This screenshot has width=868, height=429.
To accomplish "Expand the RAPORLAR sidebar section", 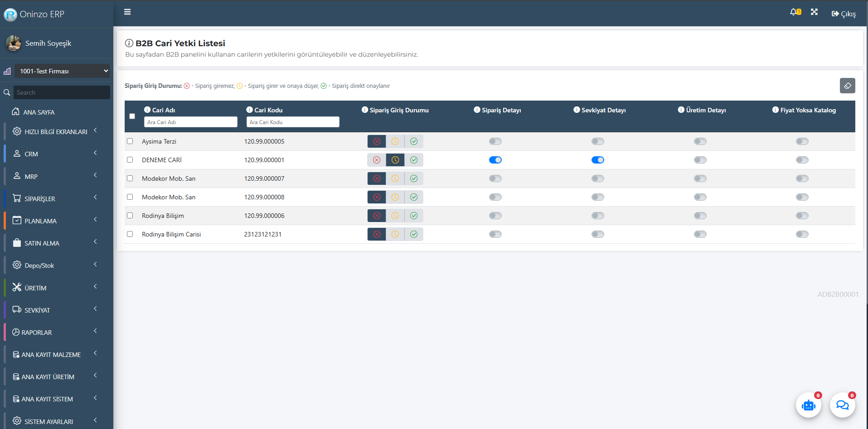I will 54,332.
